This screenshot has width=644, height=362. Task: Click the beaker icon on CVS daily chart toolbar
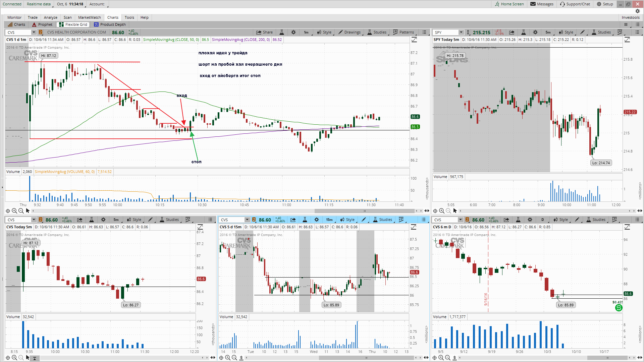[518, 220]
